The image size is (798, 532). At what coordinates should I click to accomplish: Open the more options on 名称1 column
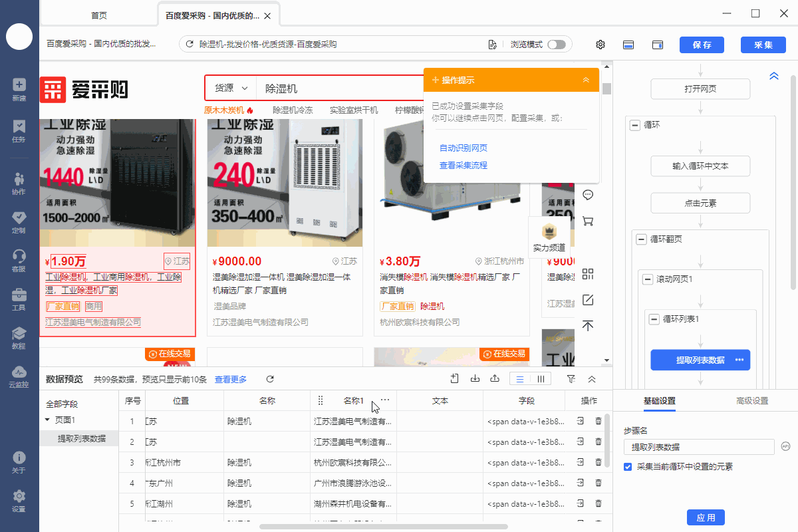click(385, 400)
